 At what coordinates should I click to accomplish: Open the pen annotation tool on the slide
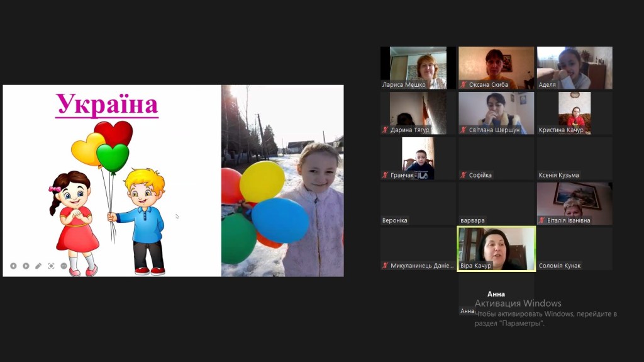coord(38,266)
